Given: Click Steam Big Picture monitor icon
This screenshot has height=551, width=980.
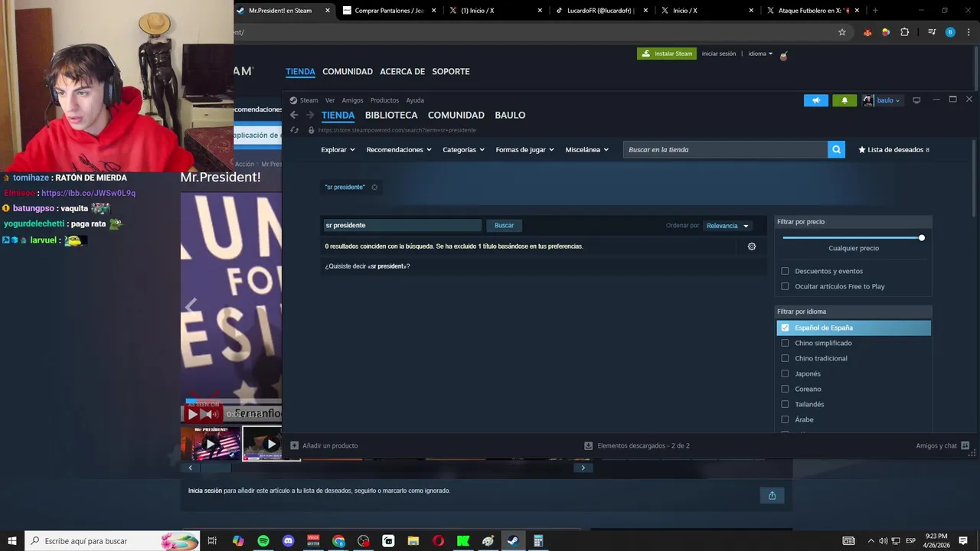Looking at the screenshot, I should click(x=916, y=100).
